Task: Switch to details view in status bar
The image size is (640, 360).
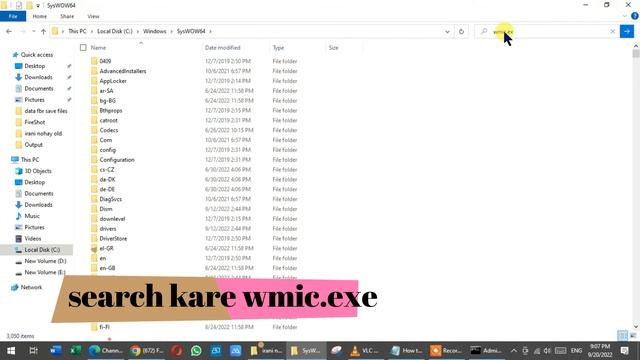Action: (622, 336)
